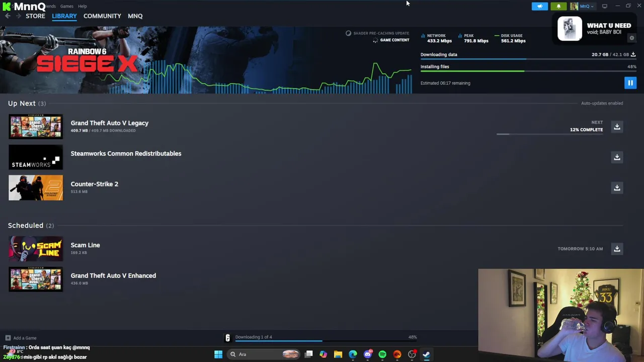
Task: Click the 20.7 GB / 42.1 GB size readout
Action: coord(610,54)
